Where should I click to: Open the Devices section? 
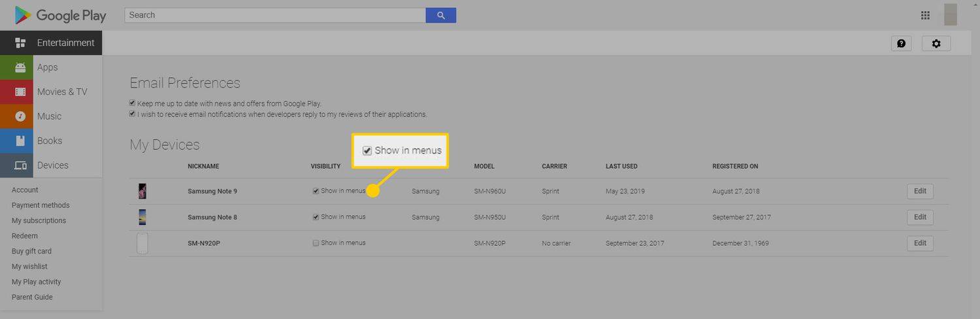[x=51, y=165]
